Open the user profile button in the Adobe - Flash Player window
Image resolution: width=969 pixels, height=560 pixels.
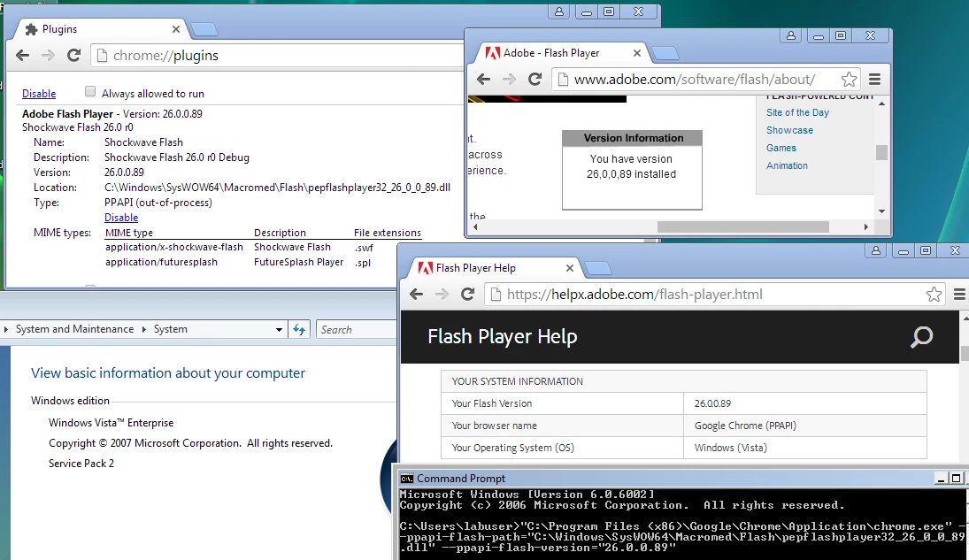point(791,36)
